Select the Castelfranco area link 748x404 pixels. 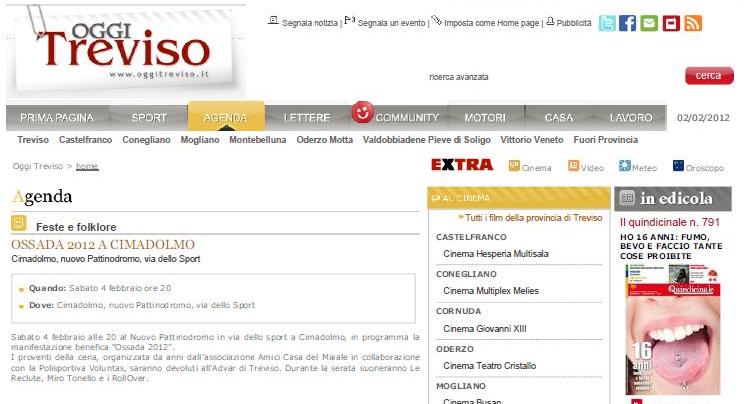click(85, 140)
